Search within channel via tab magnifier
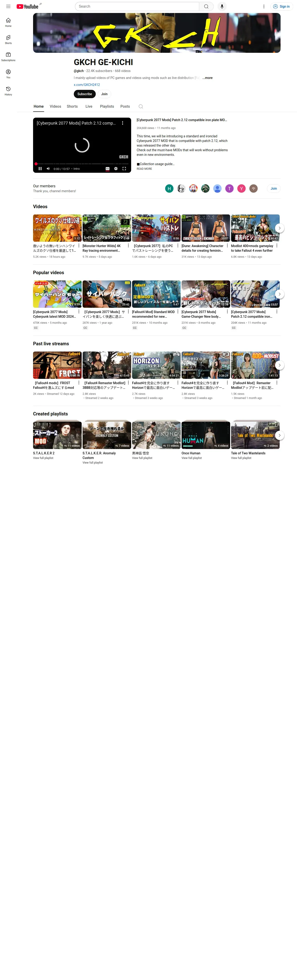This screenshot has width=297, height=980. tap(141, 107)
